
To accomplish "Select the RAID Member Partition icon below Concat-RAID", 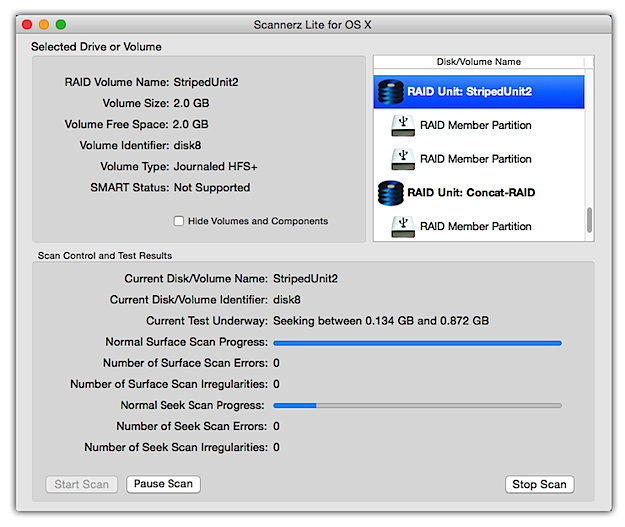I will (403, 227).
